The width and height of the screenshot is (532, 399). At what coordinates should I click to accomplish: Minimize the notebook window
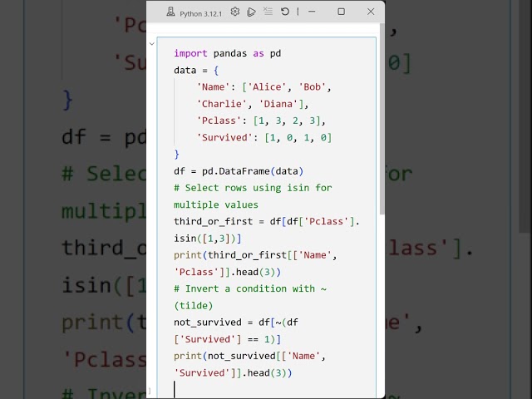[x=312, y=12]
